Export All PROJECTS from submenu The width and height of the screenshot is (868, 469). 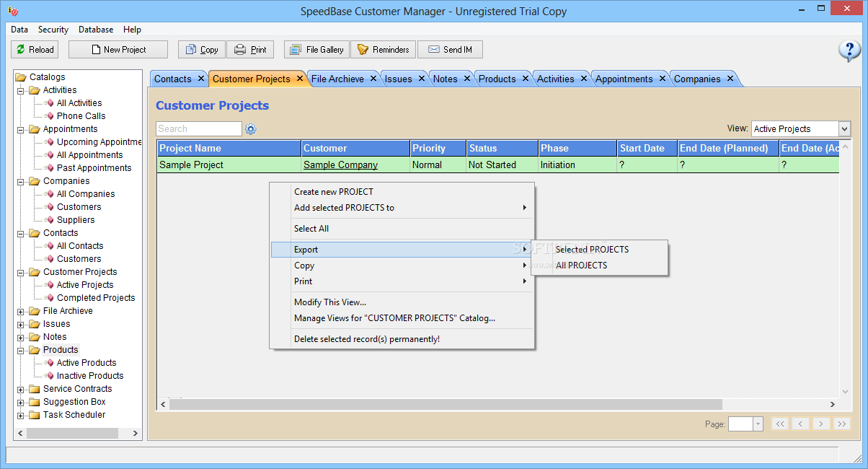(600, 266)
